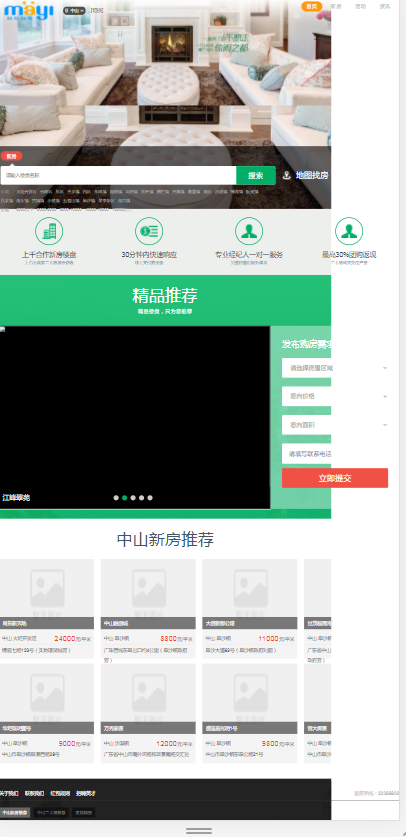406x837 pixels.
Task: Click the money icon above 30分钟内快速响应
Action: (x=149, y=231)
